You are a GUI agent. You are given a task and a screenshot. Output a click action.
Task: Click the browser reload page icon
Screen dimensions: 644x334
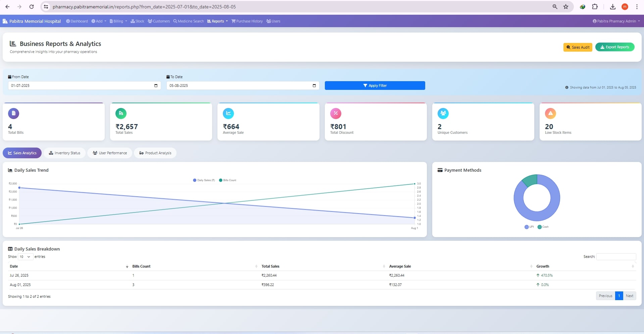point(32,7)
